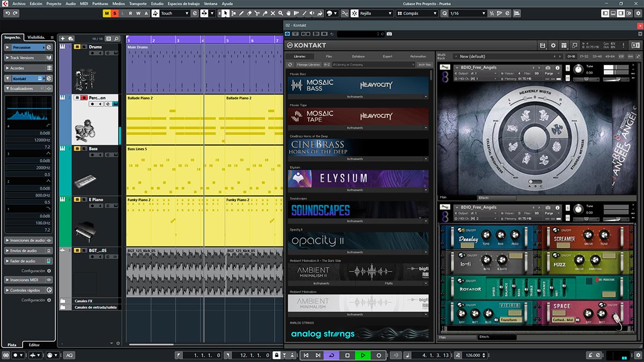
Task: Mute the Bass track
Action: (77, 149)
